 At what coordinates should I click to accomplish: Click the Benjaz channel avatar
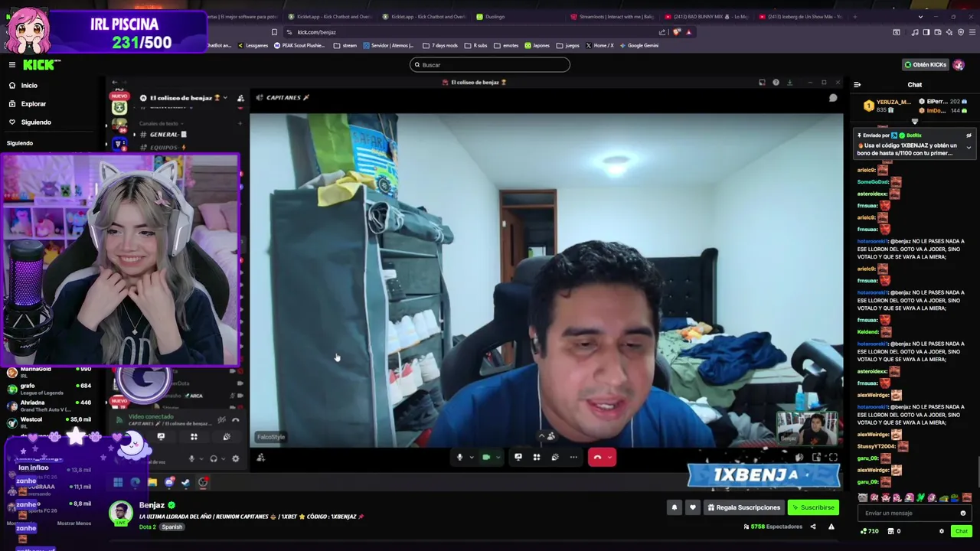(120, 513)
